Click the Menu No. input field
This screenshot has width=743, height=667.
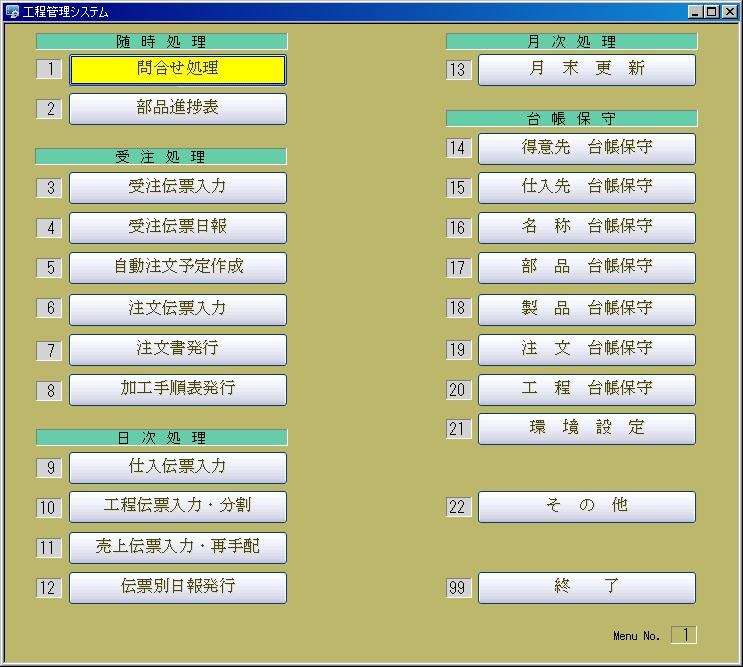click(x=683, y=635)
